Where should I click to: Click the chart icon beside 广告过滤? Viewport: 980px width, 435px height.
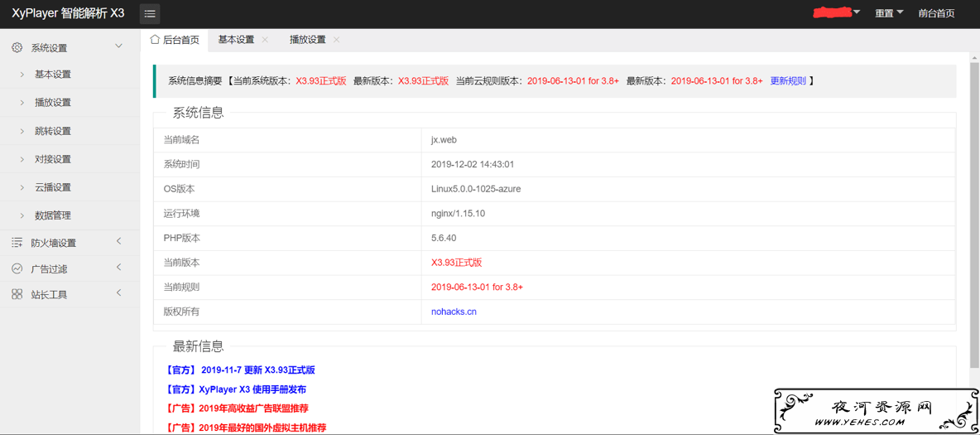[17, 268]
